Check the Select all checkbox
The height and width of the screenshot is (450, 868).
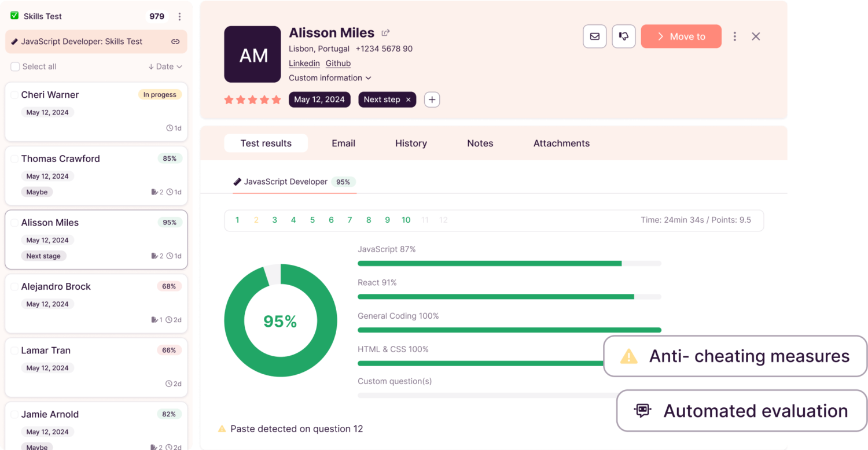pos(14,67)
